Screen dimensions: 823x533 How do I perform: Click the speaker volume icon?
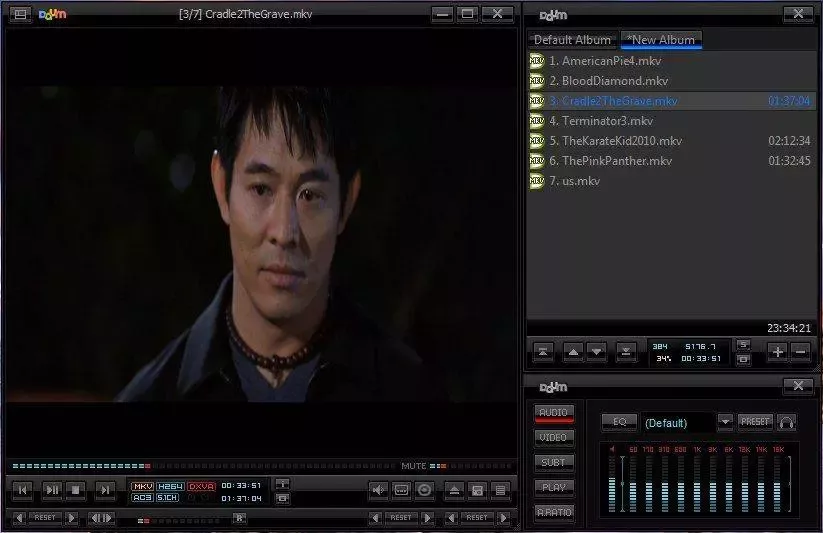tap(379, 490)
